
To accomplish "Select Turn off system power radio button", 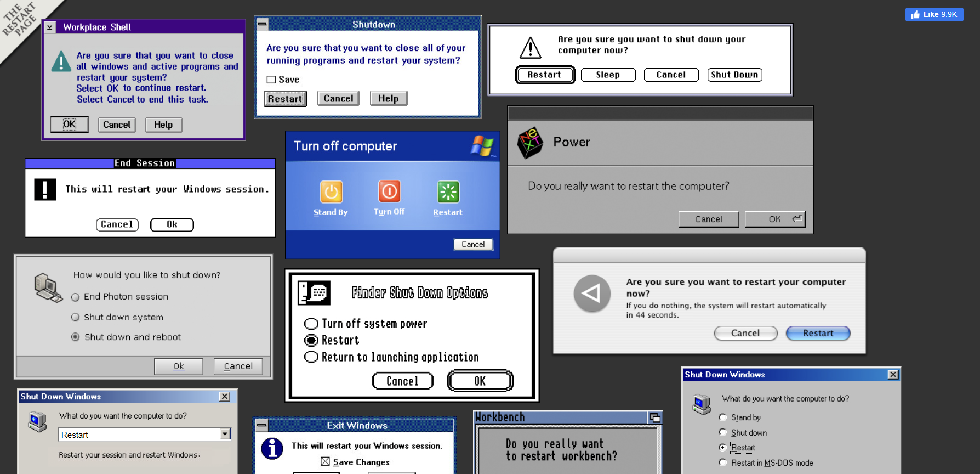I will point(311,324).
